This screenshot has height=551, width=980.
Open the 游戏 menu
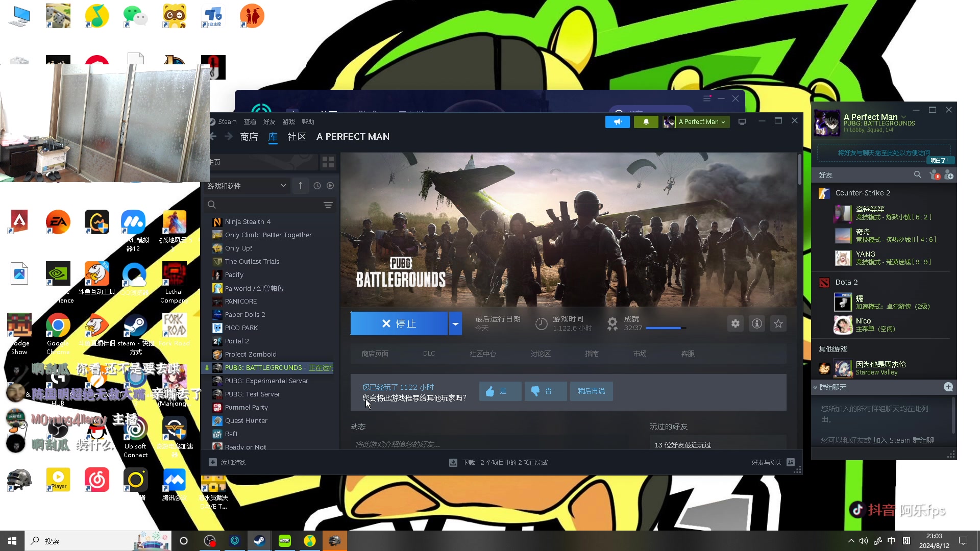click(x=289, y=122)
